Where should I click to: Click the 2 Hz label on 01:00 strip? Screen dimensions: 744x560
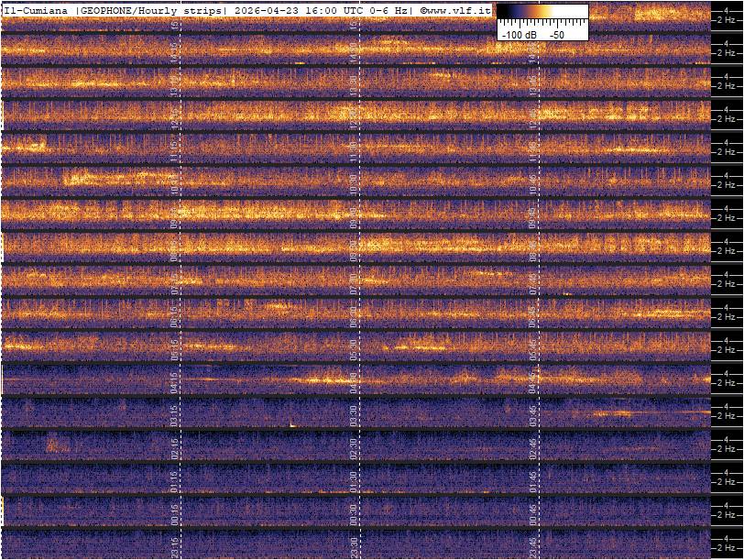click(727, 482)
